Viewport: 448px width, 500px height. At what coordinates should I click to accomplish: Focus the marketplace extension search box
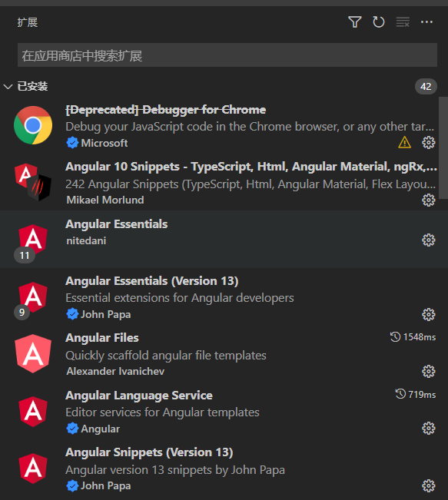tap(227, 55)
